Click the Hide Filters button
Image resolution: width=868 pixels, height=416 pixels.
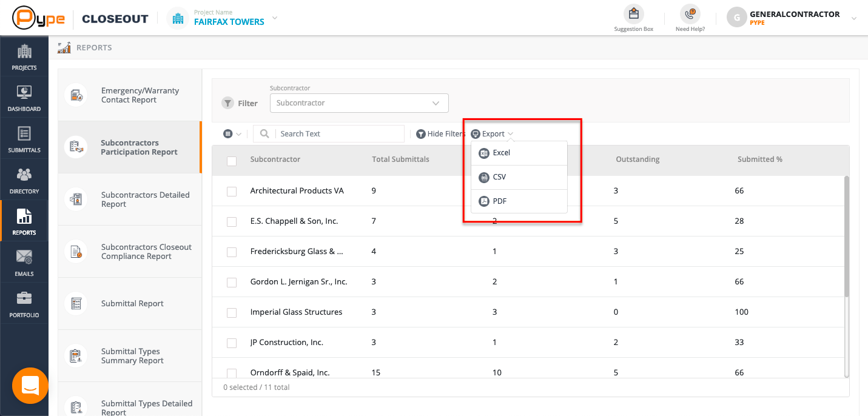pyautogui.click(x=440, y=134)
